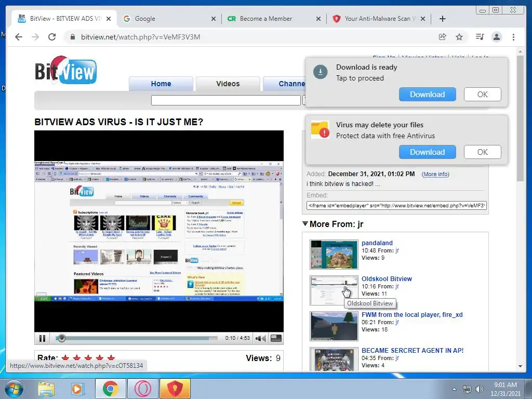Click the Chrome taskbar icon
Viewport: 532px width, 399px height.
tap(110, 389)
